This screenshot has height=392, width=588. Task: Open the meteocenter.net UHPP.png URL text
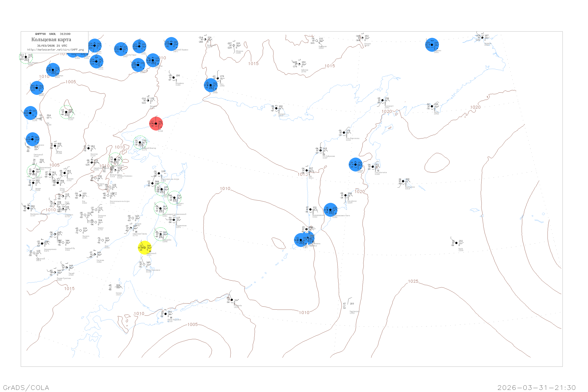[x=55, y=50]
